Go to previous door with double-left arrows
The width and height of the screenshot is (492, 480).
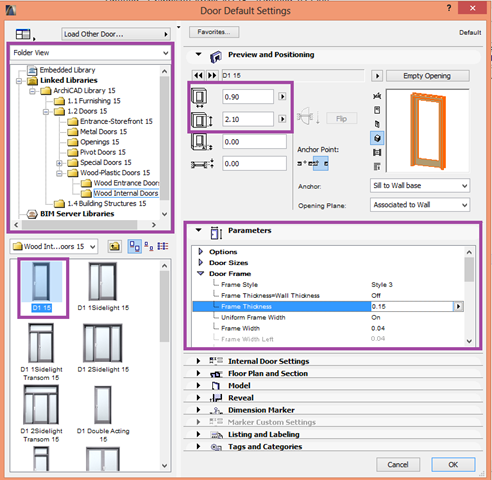[198, 75]
